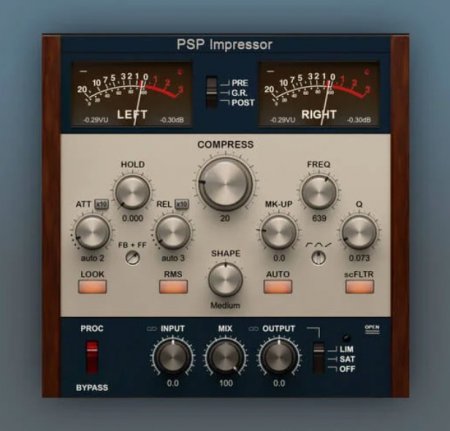Toggle the REL x10 multiplier button
450x431 pixels.
click(x=182, y=204)
